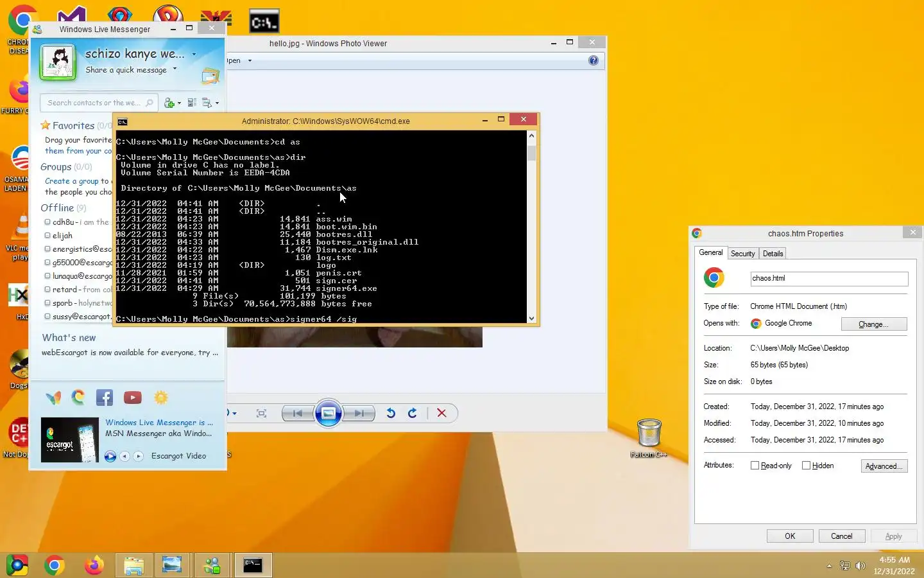Click the volume speaker tray icon
This screenshot has width=924, height=578.
860,566
